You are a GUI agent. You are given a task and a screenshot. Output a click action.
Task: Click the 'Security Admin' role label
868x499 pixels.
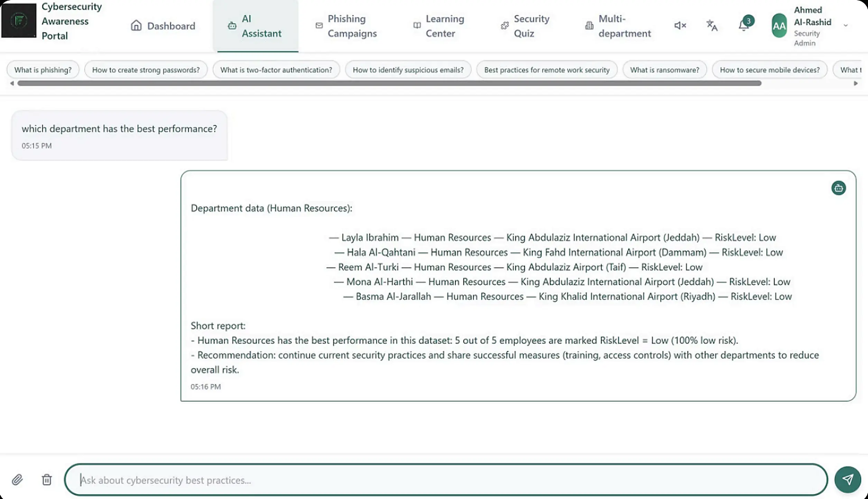(806, 38)
